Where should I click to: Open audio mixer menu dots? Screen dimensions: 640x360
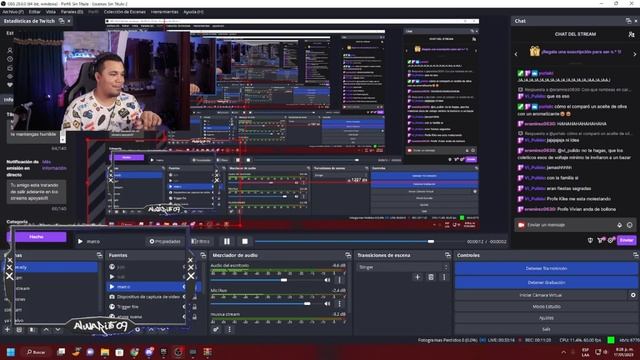pyautogui.click(x=229, y=329)
